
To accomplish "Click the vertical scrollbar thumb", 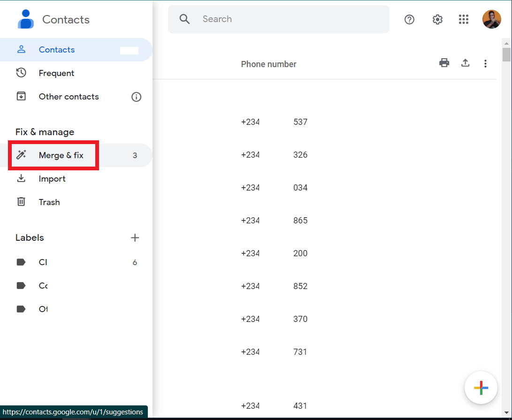I will (506, 54).
